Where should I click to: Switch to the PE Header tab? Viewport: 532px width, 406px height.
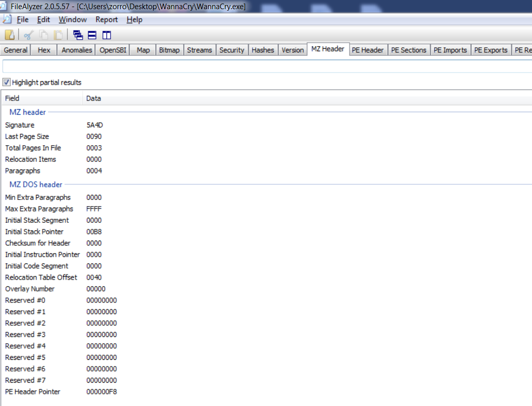[368, 50]
